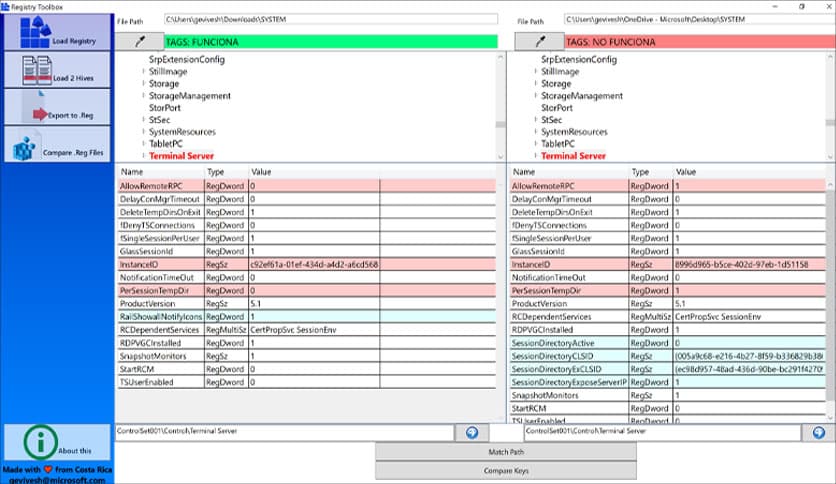Click the Compare .Reg Files icon button

pos(57,144)
